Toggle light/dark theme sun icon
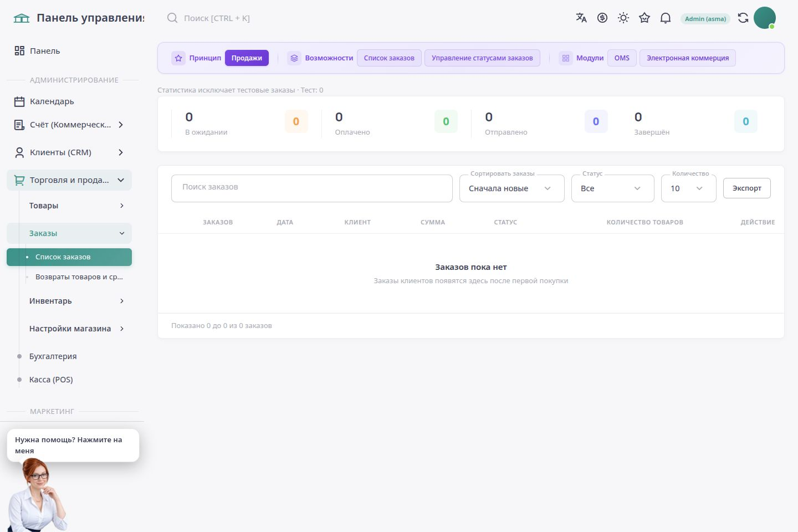The image size is (798, 532). click(x=623, y=18)
